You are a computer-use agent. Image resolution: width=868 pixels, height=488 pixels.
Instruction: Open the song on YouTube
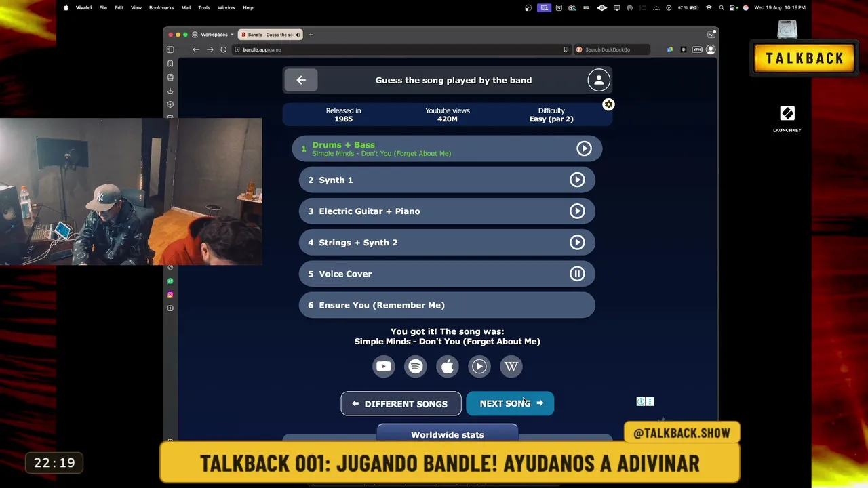384,367
